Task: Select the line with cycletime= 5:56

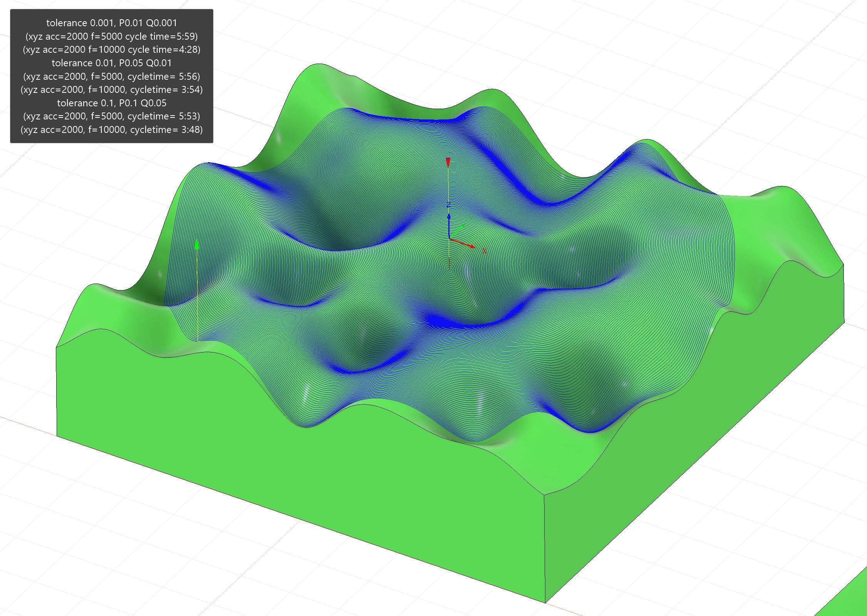Action: coord(112,76)
